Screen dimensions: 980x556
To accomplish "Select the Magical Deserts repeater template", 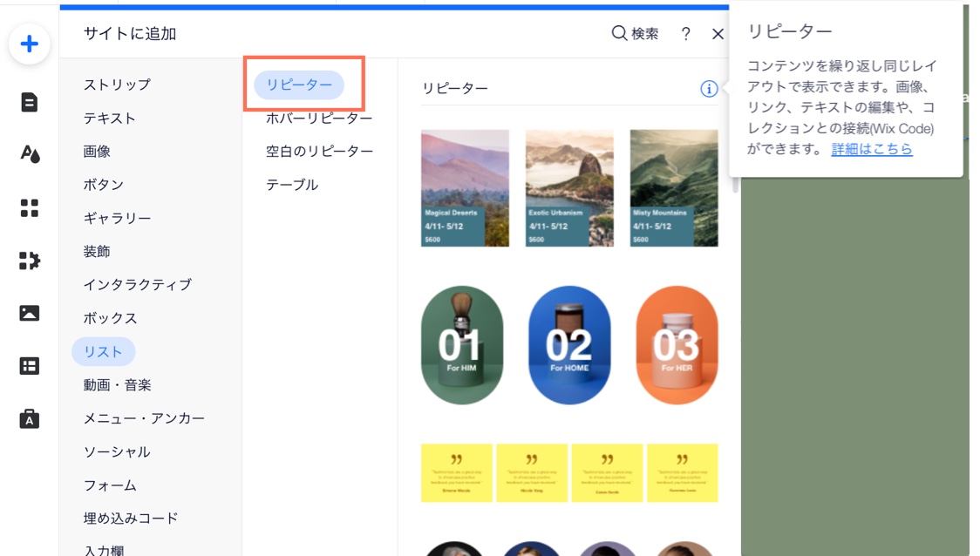I will tap(465, 187).
